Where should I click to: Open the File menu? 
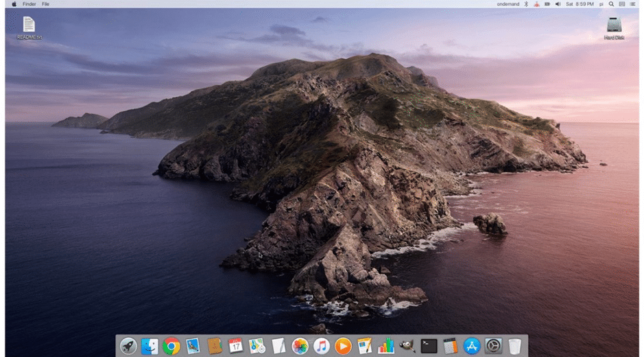45,3
